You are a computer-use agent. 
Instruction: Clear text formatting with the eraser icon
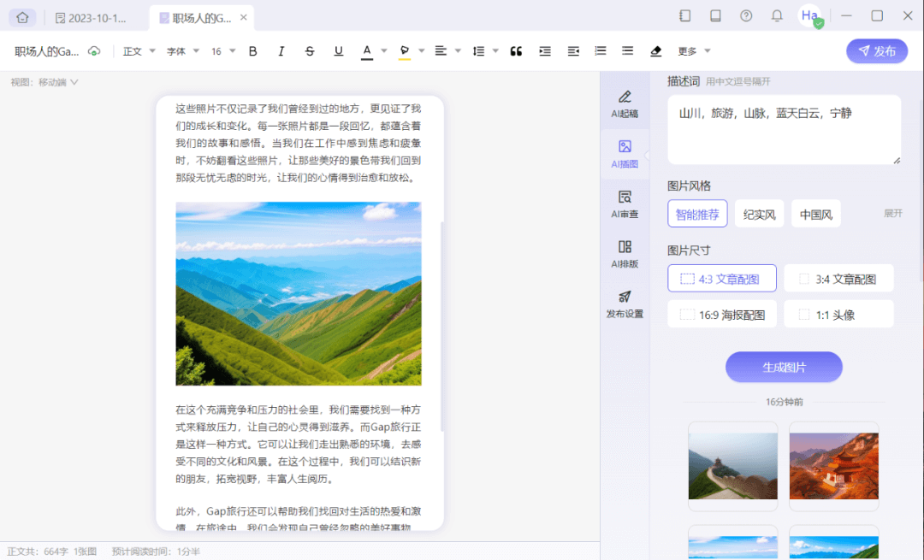pyautogui.click(x=655, y=50)
